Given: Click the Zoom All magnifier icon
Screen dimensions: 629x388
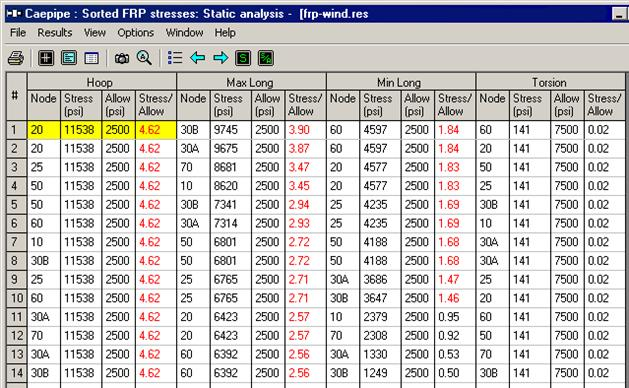Looking at the screenshot, I should 144,58.
